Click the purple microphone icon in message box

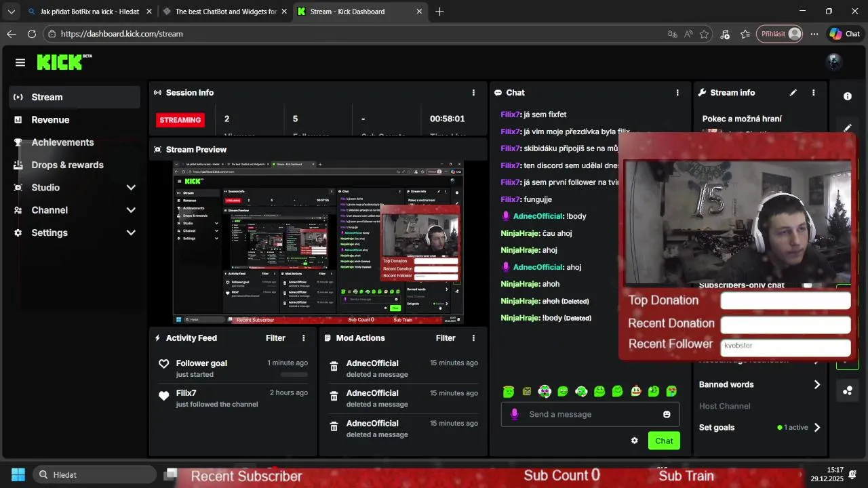pos(514,414)
